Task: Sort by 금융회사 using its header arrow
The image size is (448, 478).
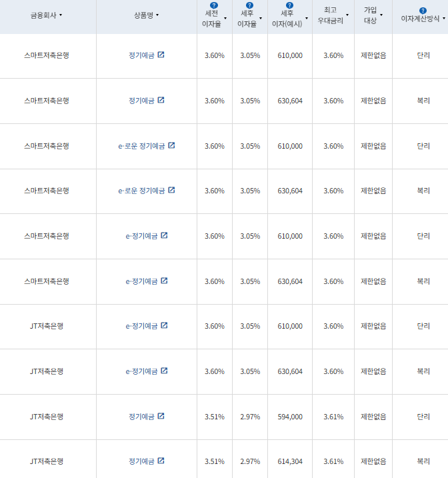Action: (61, 15)
